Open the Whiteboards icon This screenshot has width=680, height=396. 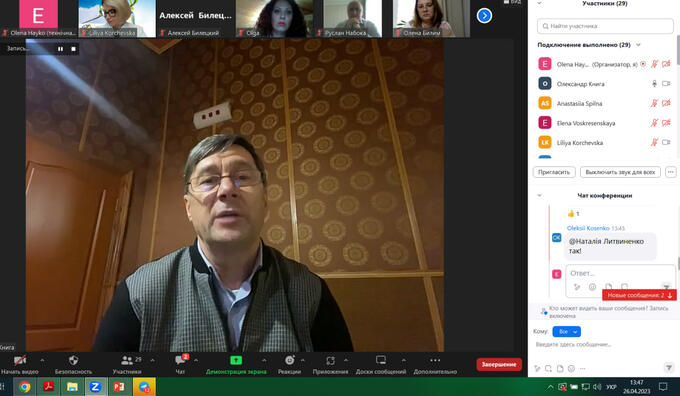pos(381,360)
